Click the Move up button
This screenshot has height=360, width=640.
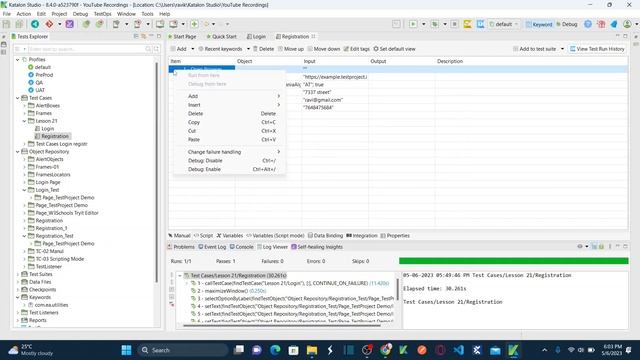click(291, 49)
